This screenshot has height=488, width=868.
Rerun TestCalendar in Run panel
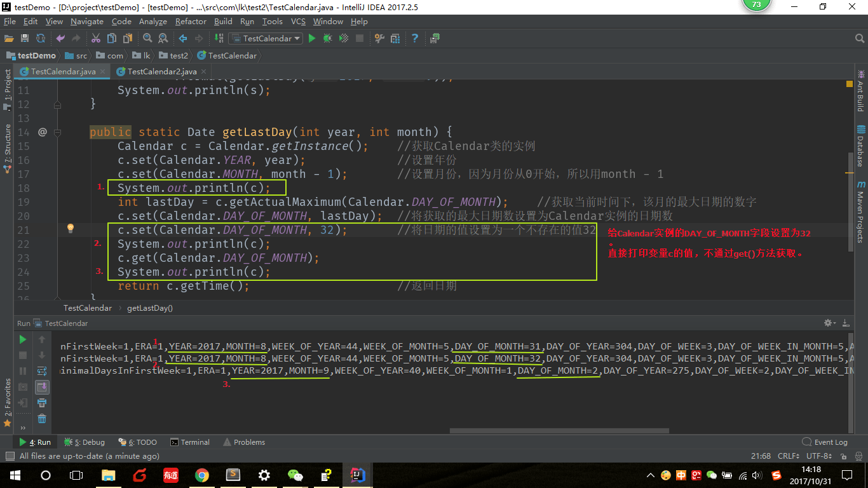23,340
